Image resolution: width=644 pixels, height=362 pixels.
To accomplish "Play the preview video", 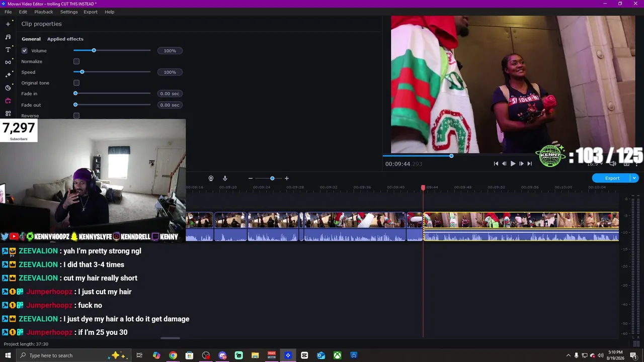I will (x=513, y=163).
